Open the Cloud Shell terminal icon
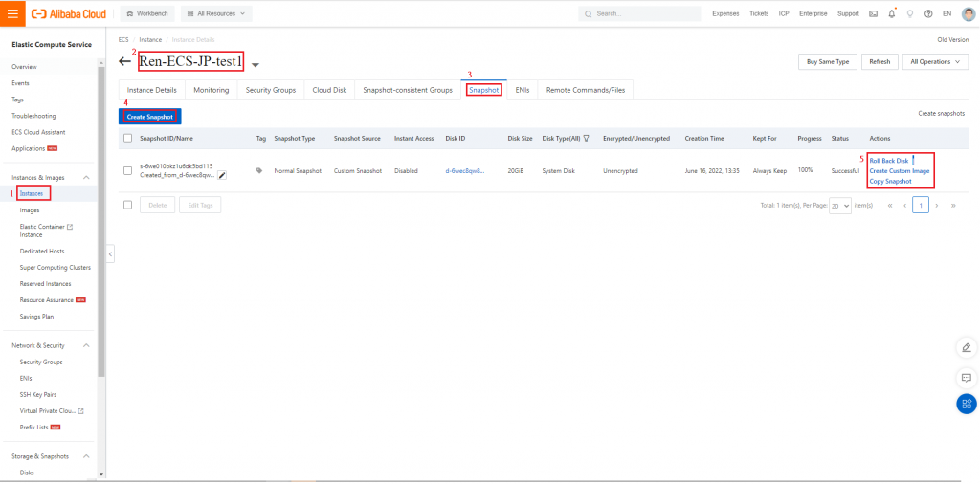Screen dimensions: 980x484 point(873,13)
